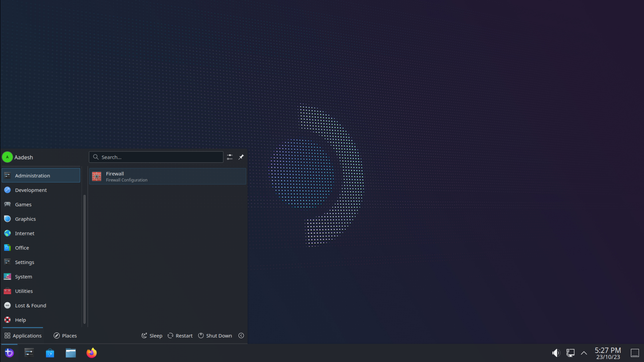
Task: Open System Settings from the taskbar
Action: pos(29,353)
